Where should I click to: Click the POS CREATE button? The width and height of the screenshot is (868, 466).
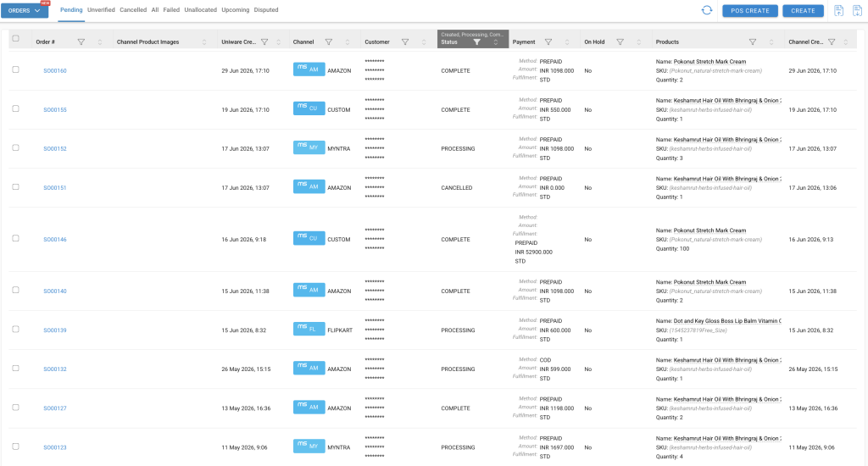[750, 10]
